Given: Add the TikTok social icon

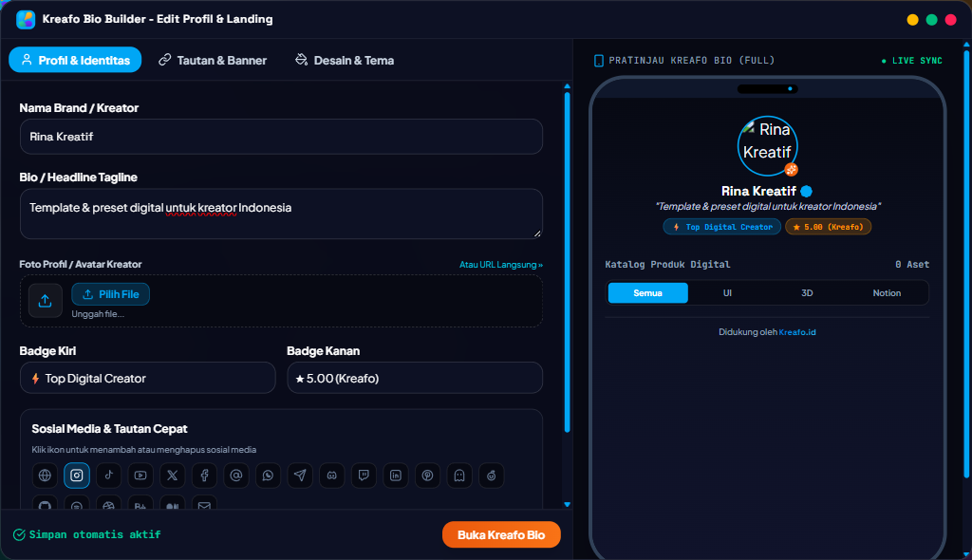Looking at the screenshot, I should (x=108, y=476).
